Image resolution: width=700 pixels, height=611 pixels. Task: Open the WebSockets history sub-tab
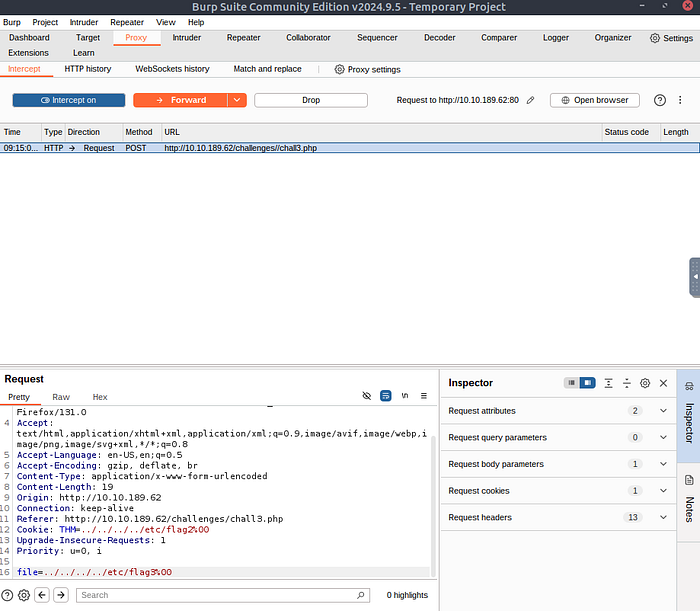pos(172,69)
